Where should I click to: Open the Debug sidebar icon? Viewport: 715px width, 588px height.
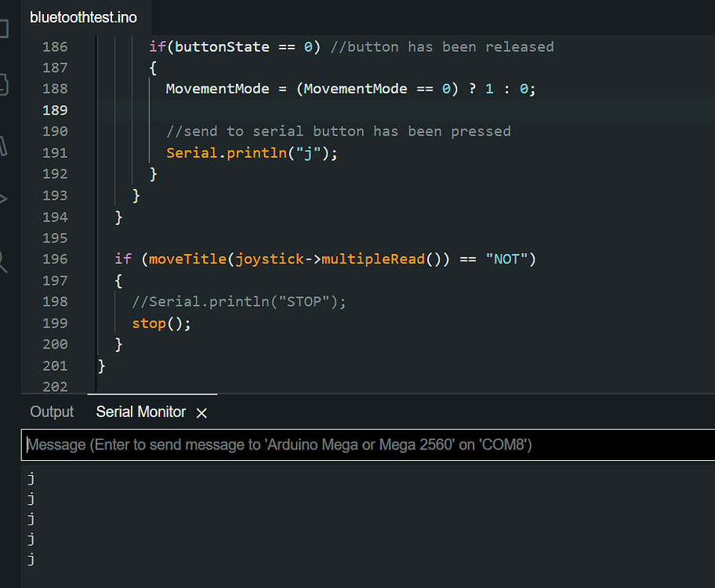pos(4,199)
